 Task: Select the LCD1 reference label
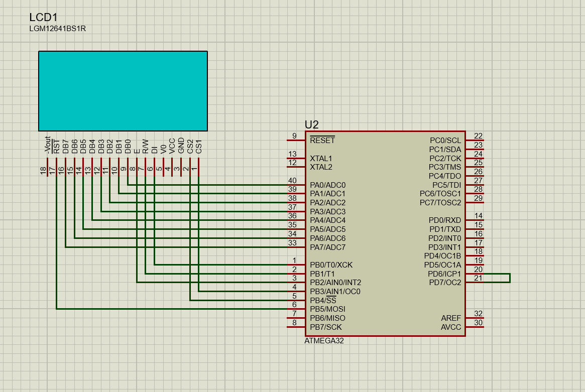click(x=43, y=17)
